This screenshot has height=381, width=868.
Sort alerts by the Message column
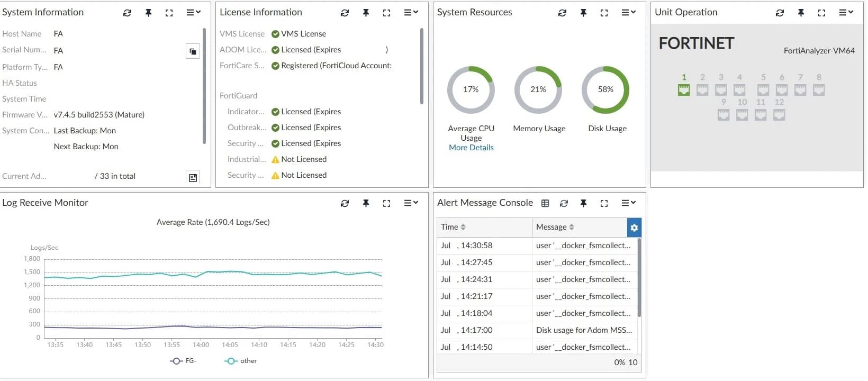pyautogui.click(x=555, y=227)
